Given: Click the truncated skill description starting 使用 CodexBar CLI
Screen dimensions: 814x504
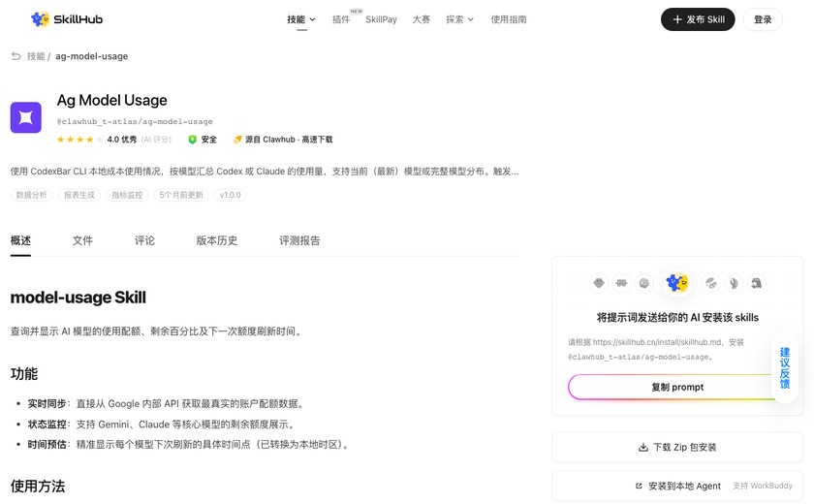Looking at the screenshot, I should [265, 172].
